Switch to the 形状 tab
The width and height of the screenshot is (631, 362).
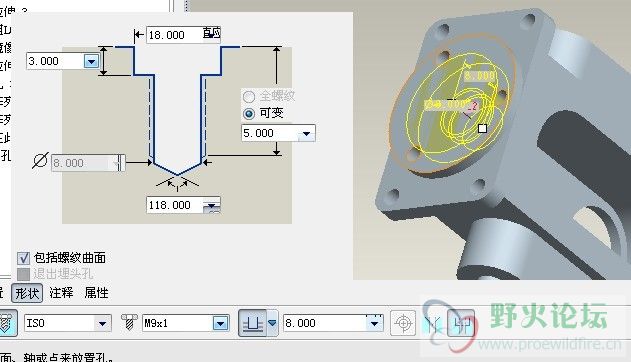pyautogui.click(x=27, y=292)
